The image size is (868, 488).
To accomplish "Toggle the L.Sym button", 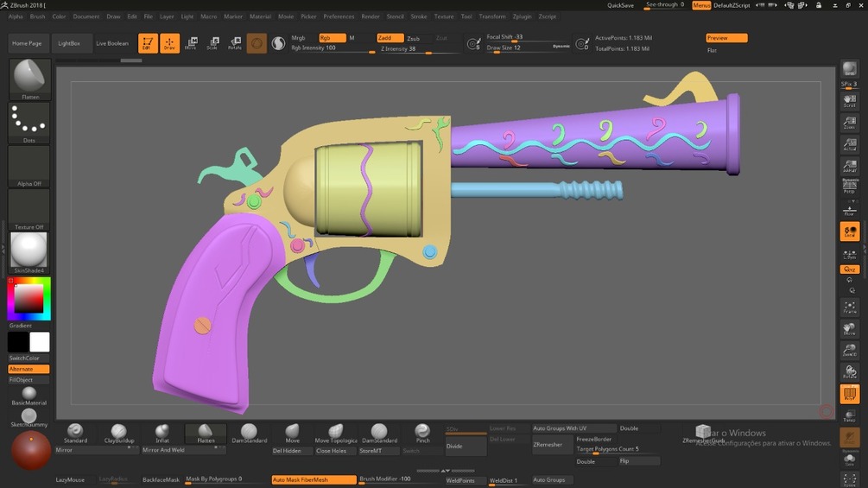I will pyautogui.click(x=850, y=254).
